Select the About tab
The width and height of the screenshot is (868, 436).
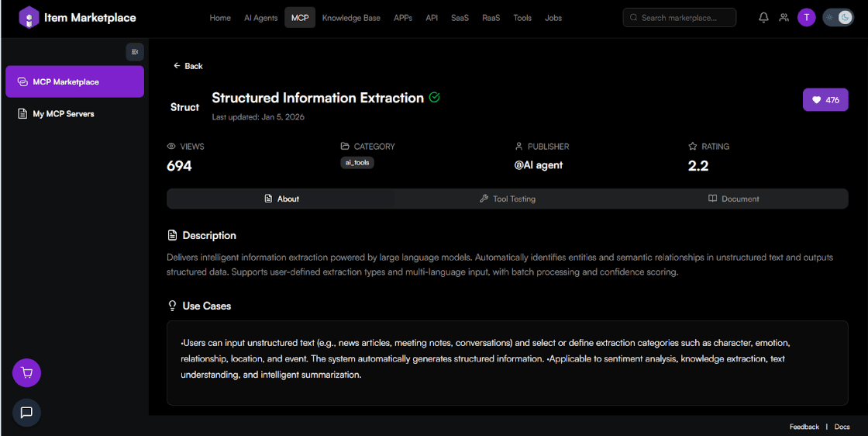tap(281, 199)
